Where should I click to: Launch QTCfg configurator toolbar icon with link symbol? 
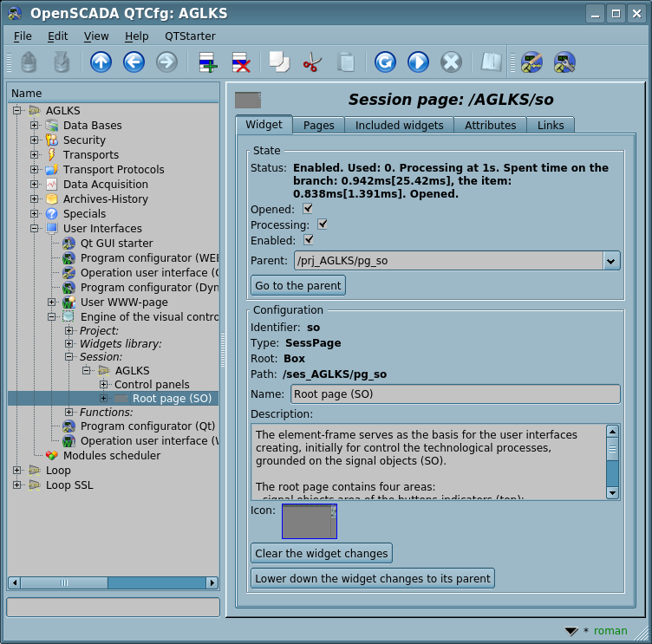(x=531, y=62)
